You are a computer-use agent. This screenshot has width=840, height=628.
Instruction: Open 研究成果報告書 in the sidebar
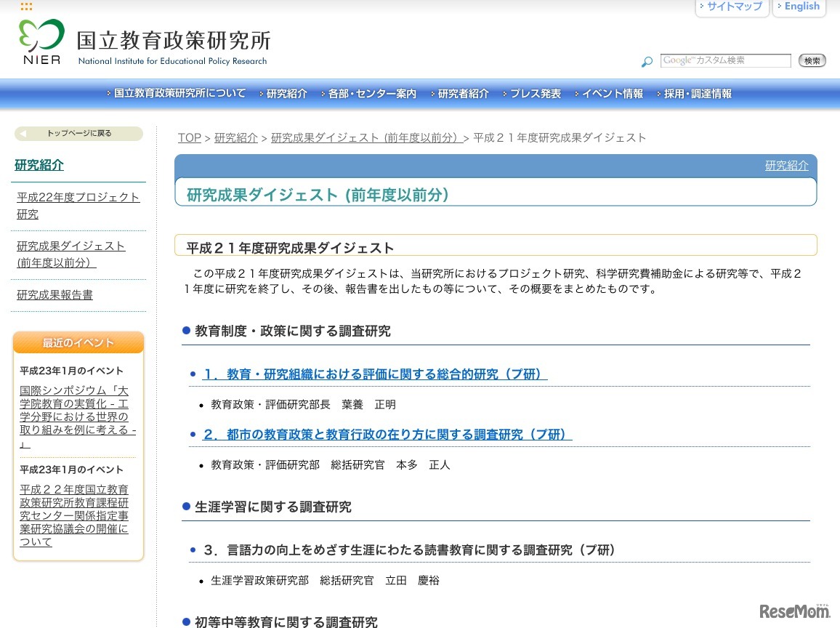[54, 295]
